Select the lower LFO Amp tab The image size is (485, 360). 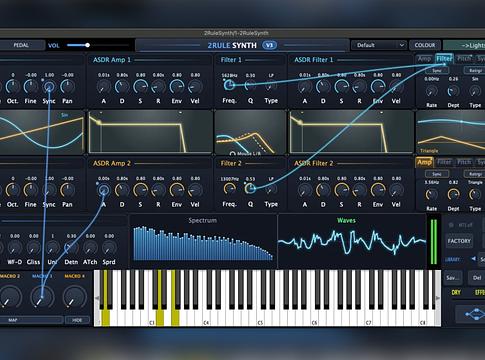coord(424,162)
